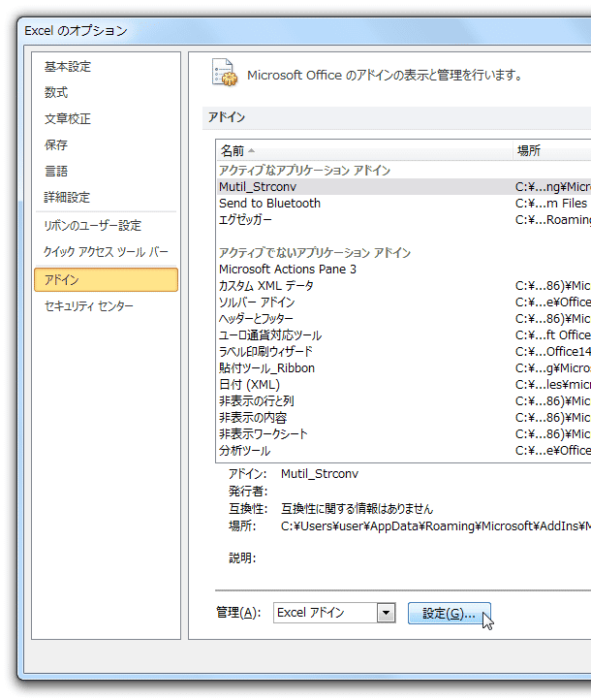Select ユーロ通貨対応ツール add-in
This screenshot has width=591, height=700.
(404, 335)
